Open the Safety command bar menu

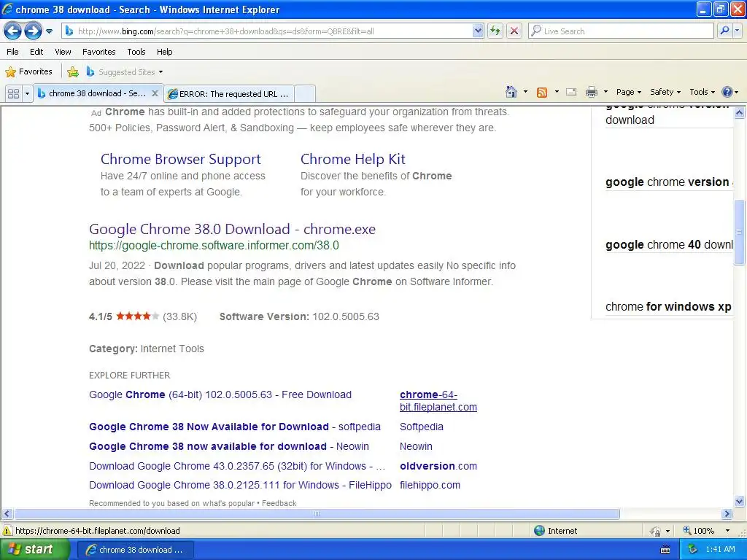pos(665,92)
